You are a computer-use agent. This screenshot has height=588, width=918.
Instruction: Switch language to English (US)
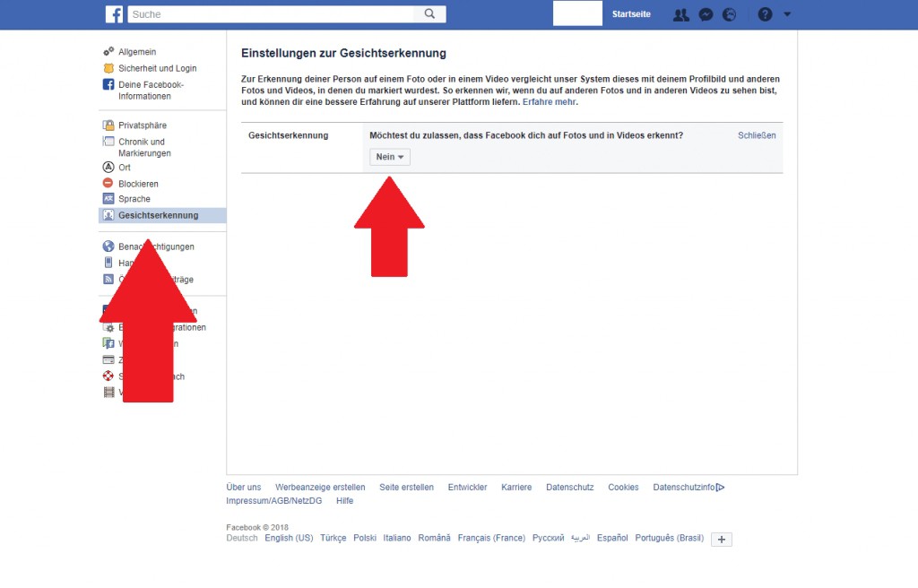pos(289,538)
